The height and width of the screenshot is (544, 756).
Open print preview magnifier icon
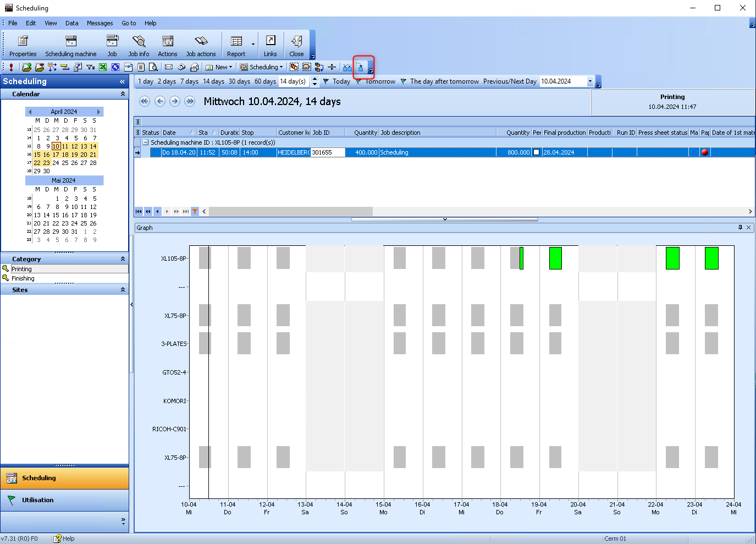point(153,67)
